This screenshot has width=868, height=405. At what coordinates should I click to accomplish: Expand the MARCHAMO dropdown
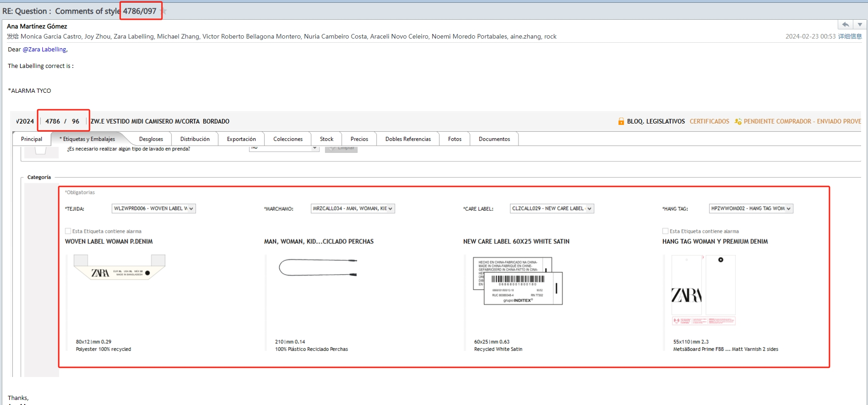390,209
